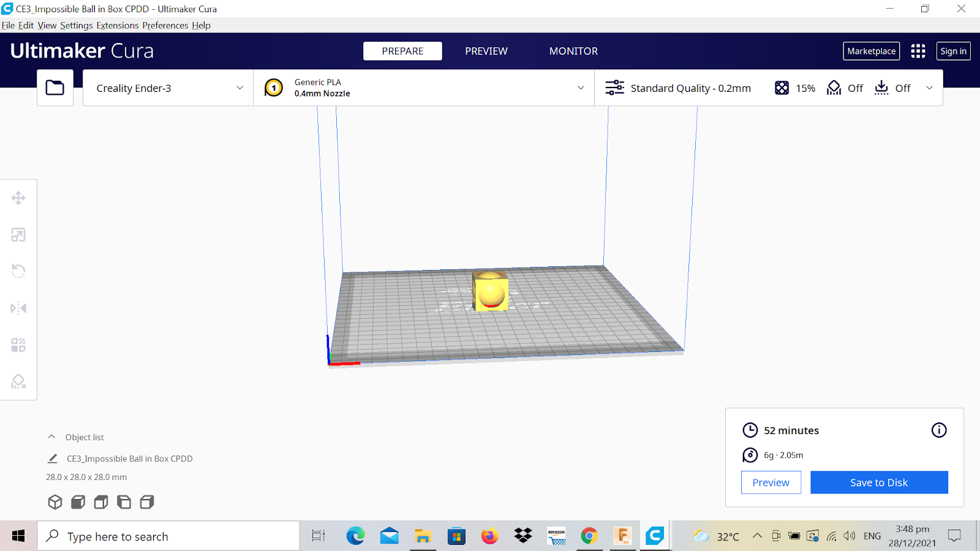Click the filament spool icon beside 6g

coord(750,455)
